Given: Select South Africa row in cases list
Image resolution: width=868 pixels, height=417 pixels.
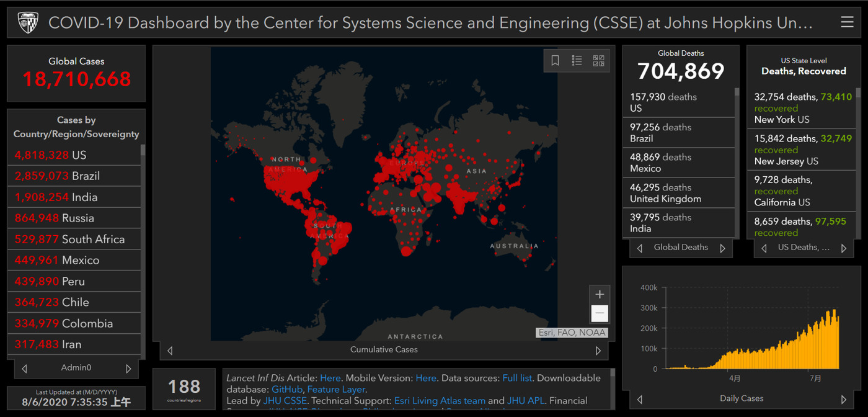Looking at the screenshot, I should [x=74, y=240].
